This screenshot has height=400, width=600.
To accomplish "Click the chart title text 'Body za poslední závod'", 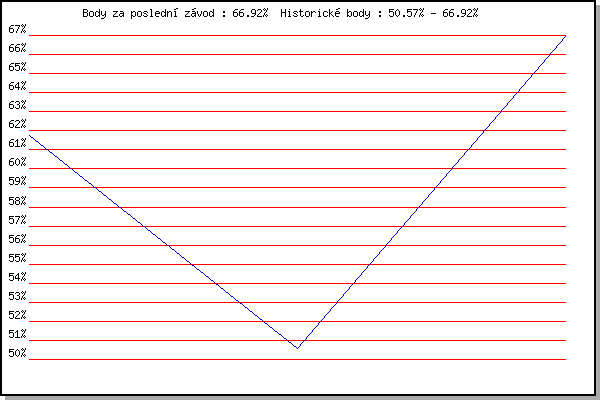I will pos(148,13).
